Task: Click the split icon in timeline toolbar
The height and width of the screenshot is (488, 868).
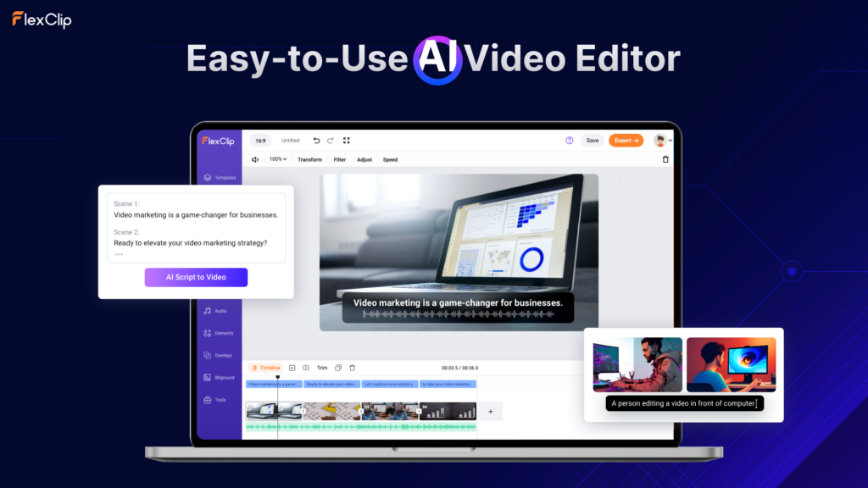Action: (x=306, y=368)
